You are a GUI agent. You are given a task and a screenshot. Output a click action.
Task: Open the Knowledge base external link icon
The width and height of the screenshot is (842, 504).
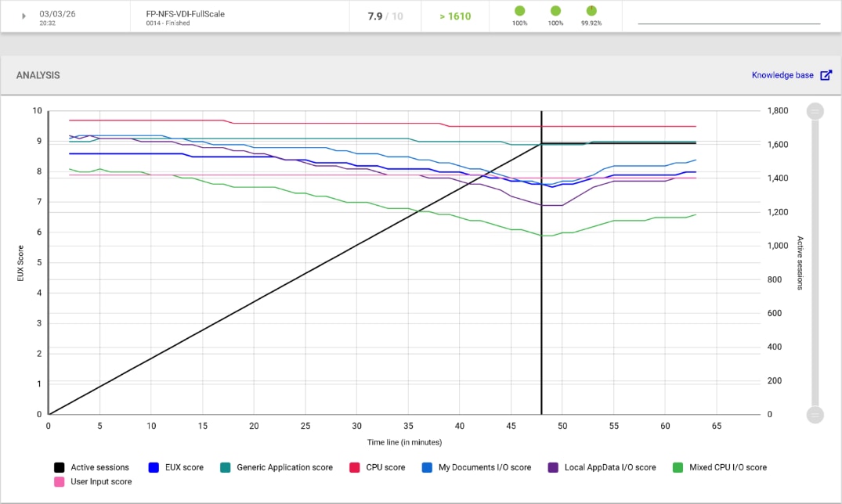pyautogui.click(x=826, y=75)
